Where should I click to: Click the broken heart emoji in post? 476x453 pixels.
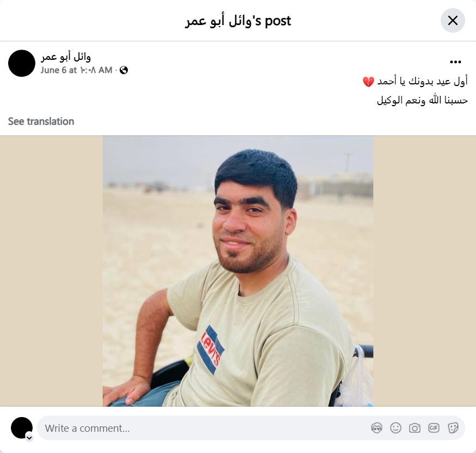[368, 82]
